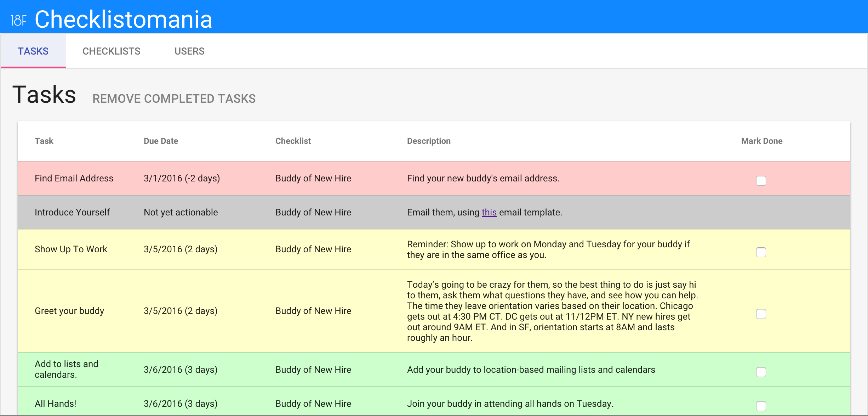Image resolution: width=868 pixels, height=416 pixels.
Task: Switch to the Tasks tab
Action: tap(33, 51)
